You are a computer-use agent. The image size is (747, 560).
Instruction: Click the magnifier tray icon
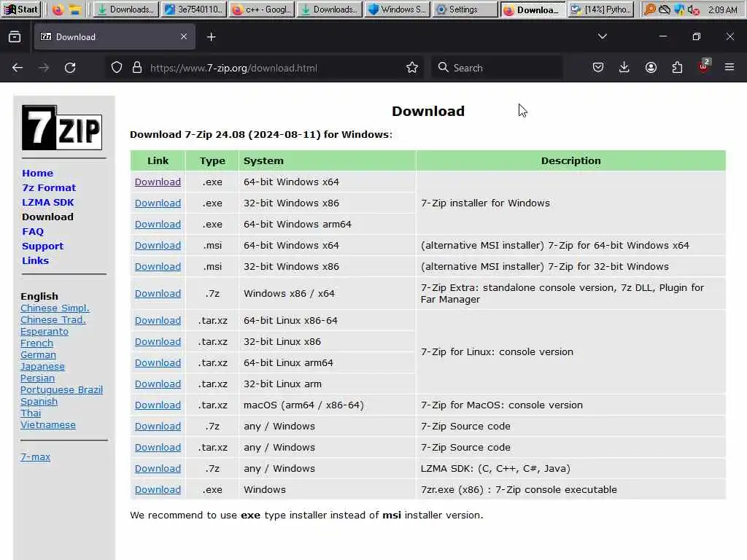tap(649, 9)
